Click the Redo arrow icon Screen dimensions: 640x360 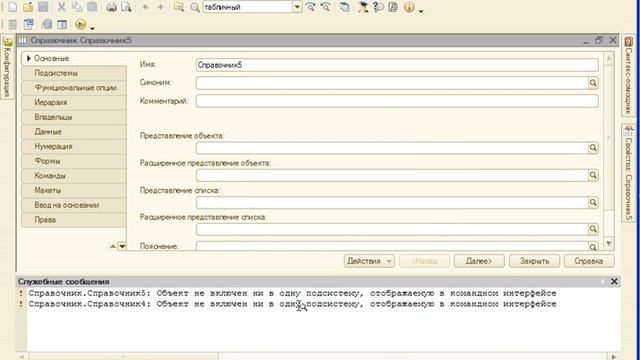pos(160,7)
